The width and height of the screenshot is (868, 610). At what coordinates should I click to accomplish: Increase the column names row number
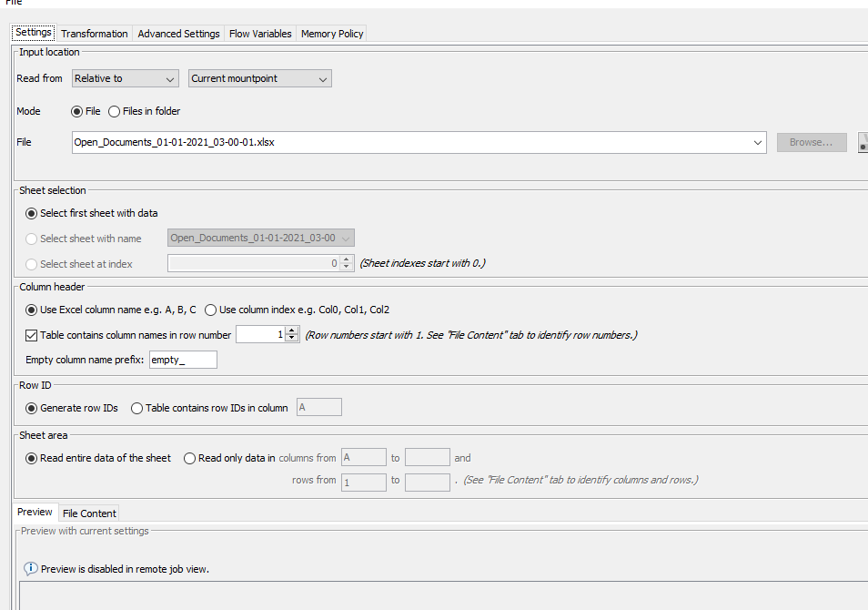coord(292,330)
